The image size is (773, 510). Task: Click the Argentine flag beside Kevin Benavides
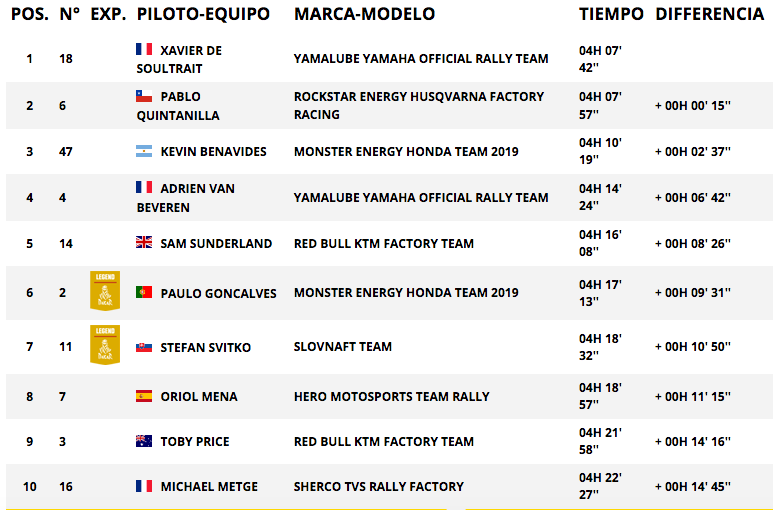point(144,151)
